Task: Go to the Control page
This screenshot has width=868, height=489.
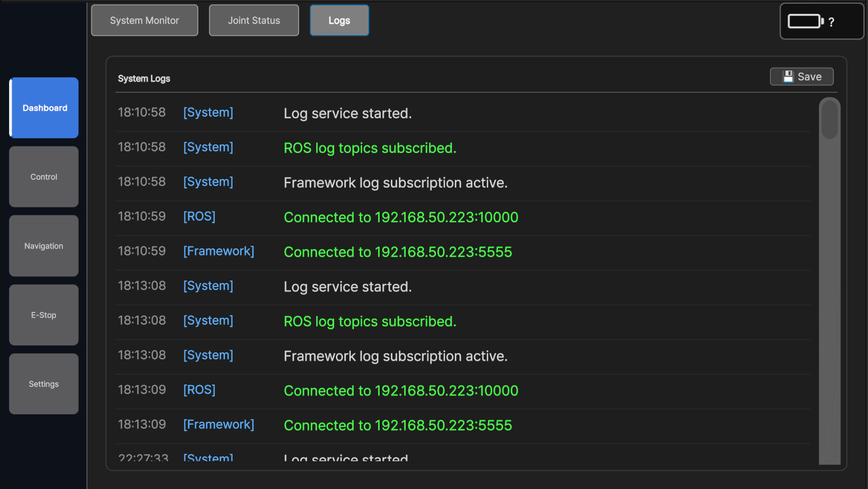Action: click(44, 177)
